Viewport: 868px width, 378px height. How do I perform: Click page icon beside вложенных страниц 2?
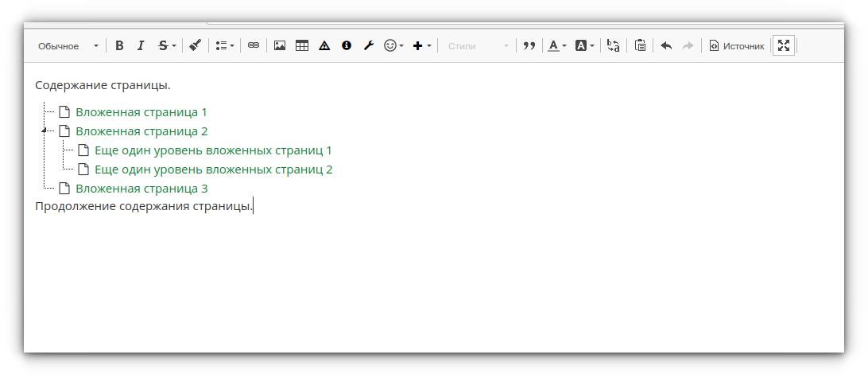pyautogui.click(x=83, y=169)
